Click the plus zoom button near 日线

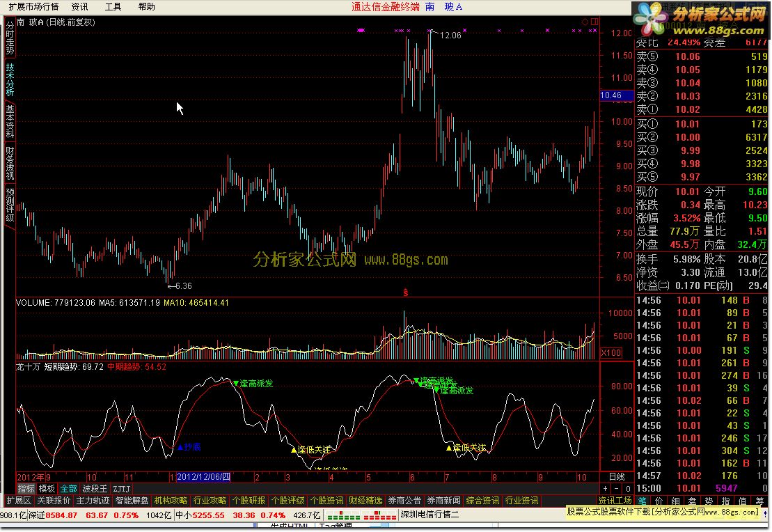coord(605,489)
